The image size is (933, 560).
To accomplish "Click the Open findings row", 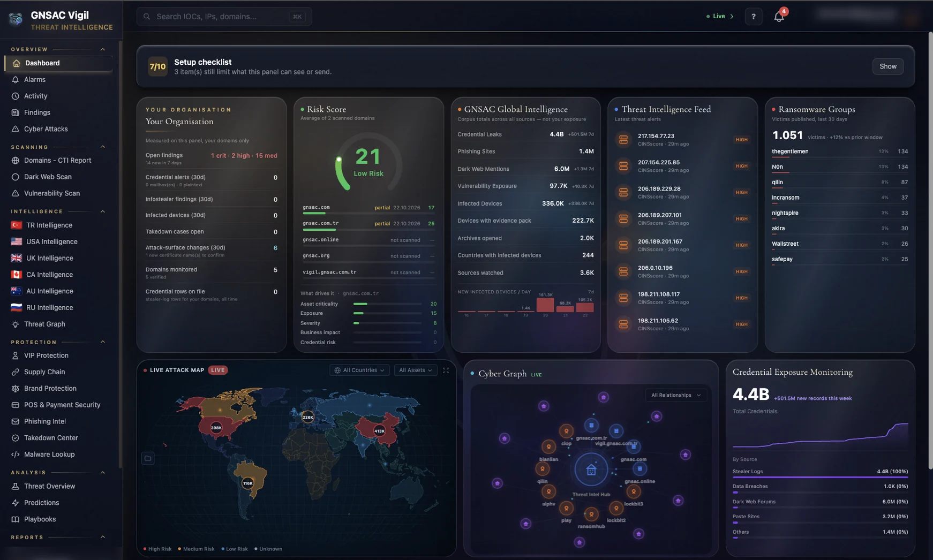I will (211, 158).
